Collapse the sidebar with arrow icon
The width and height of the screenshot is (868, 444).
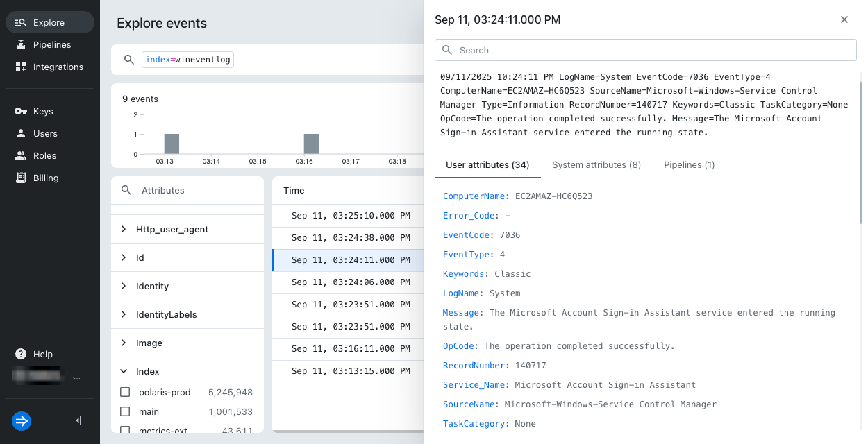[x=78, y=420]
